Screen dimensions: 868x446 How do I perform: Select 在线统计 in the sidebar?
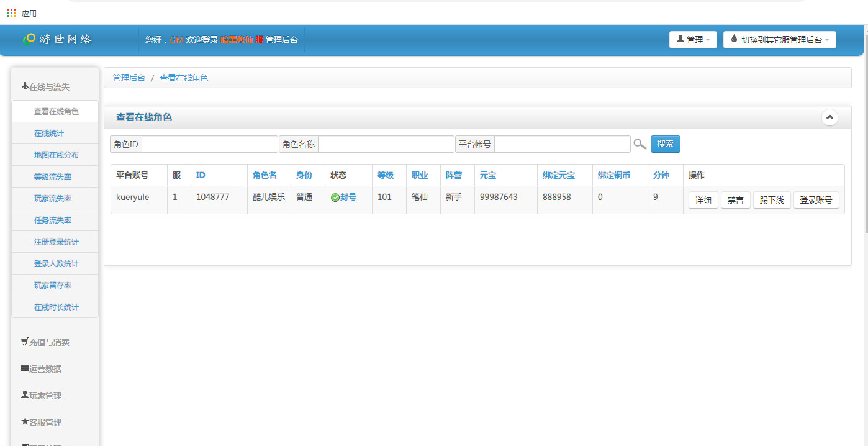(49, 134)
